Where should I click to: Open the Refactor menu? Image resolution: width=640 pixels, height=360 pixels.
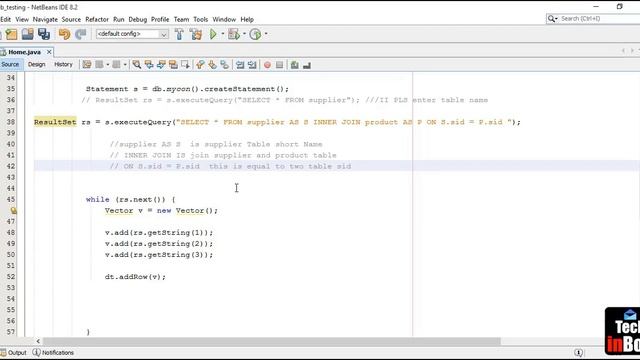[x=97, y=19]
